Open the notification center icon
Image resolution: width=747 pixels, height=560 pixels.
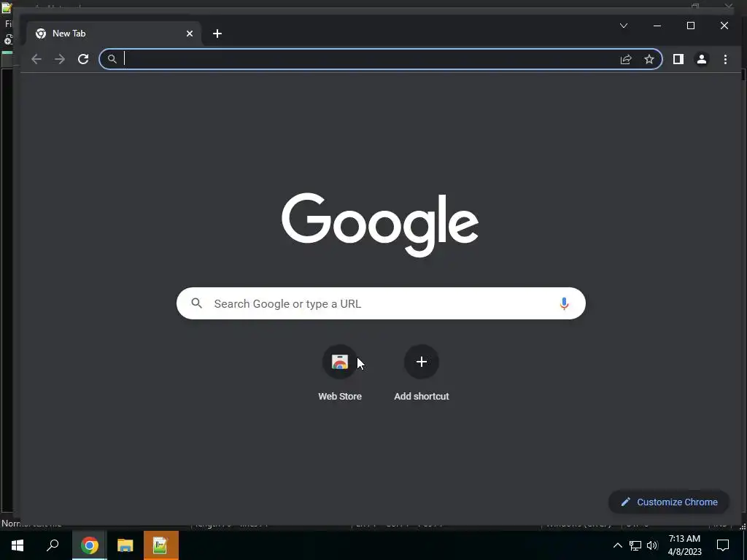point(723,545)
